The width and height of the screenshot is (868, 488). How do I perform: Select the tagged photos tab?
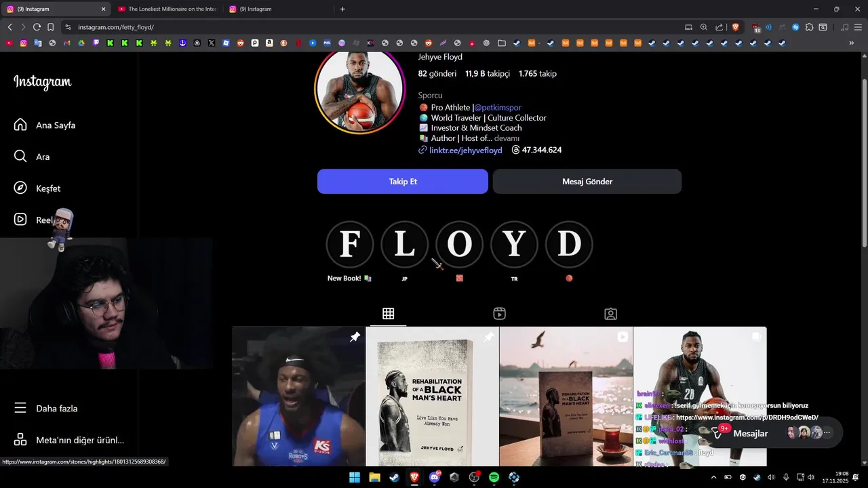610,313
